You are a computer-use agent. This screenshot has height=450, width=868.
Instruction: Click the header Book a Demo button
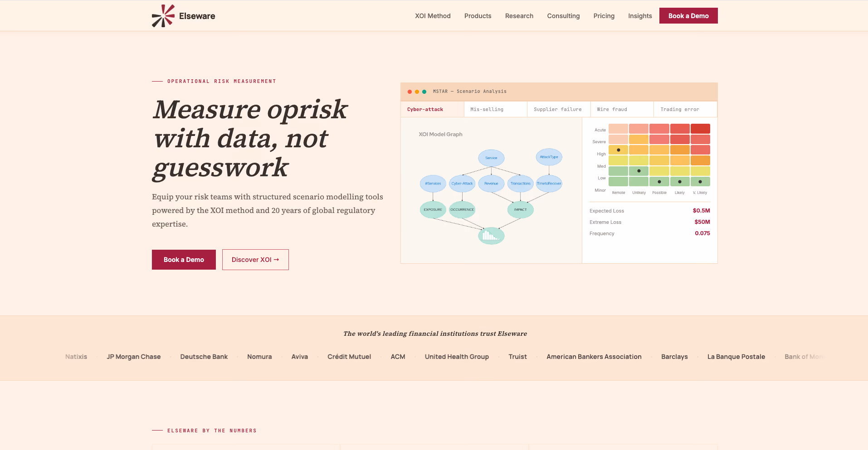pyautogui.click(x=688, y=16)
